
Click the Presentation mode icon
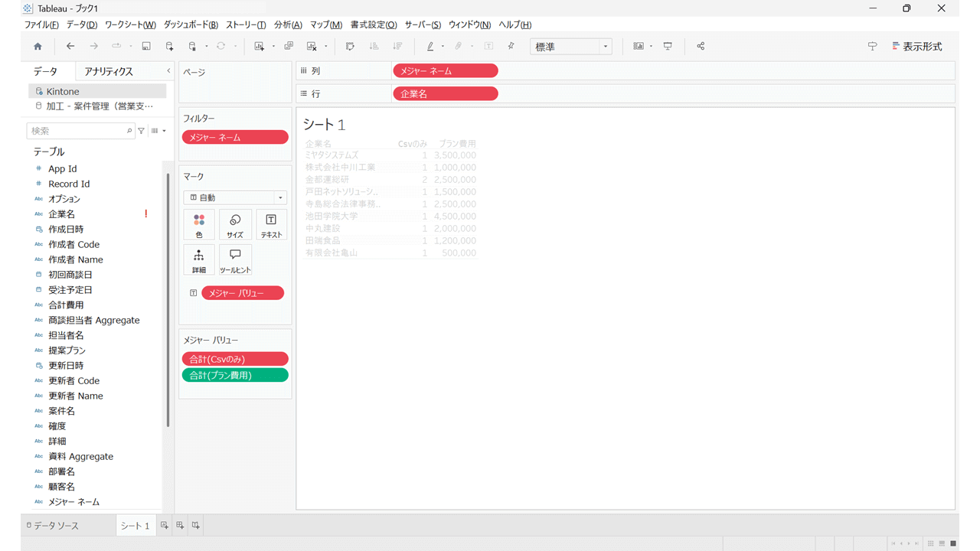pyautogui.click(x=668, y=47)
